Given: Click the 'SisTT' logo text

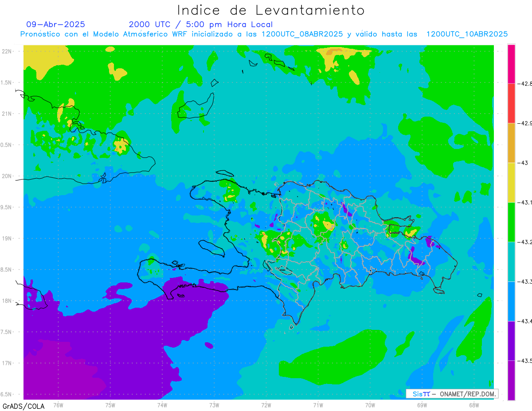Looking at the screenshot, I should click(421, 394).
